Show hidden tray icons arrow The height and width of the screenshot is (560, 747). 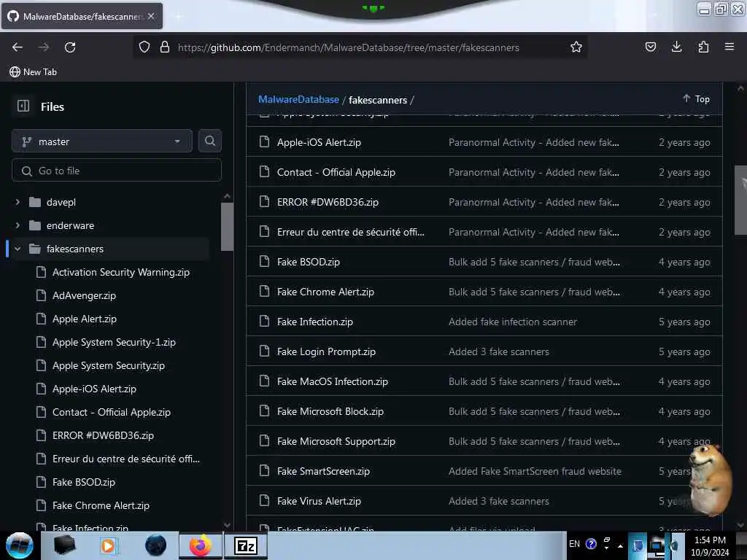pos(620,545)
